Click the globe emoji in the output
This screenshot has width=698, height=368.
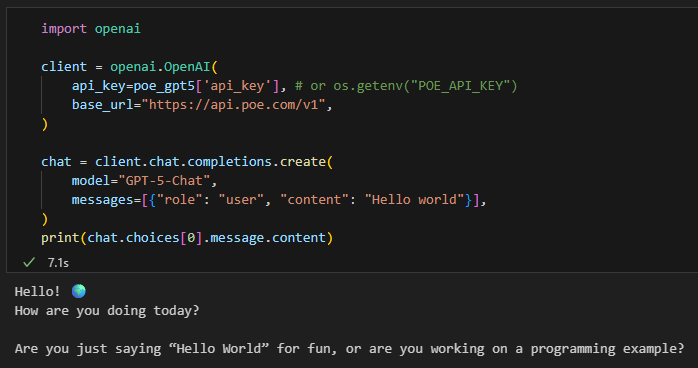coord(79,291)
